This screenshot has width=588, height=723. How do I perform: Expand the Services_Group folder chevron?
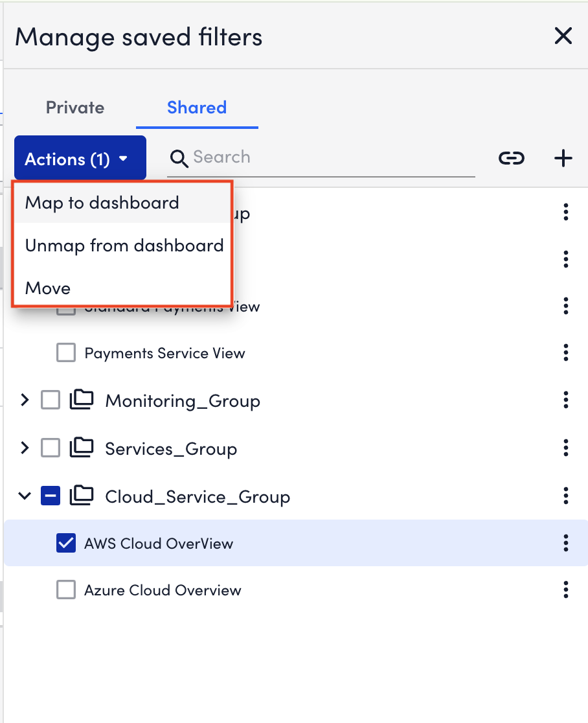pos(25,447)
